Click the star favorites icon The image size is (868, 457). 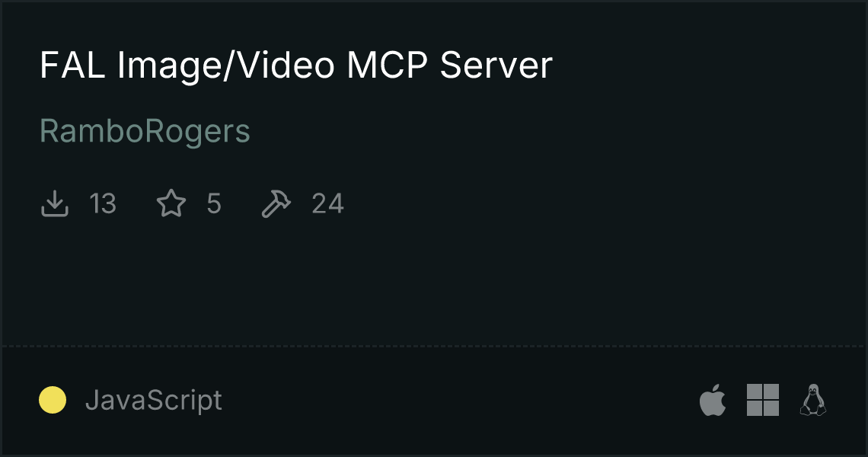pos(171,203)
